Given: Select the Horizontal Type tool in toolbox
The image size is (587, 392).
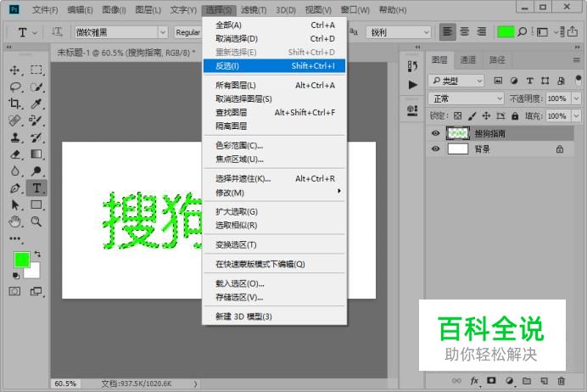Looking at the screenshot, I should pos(36,188).
